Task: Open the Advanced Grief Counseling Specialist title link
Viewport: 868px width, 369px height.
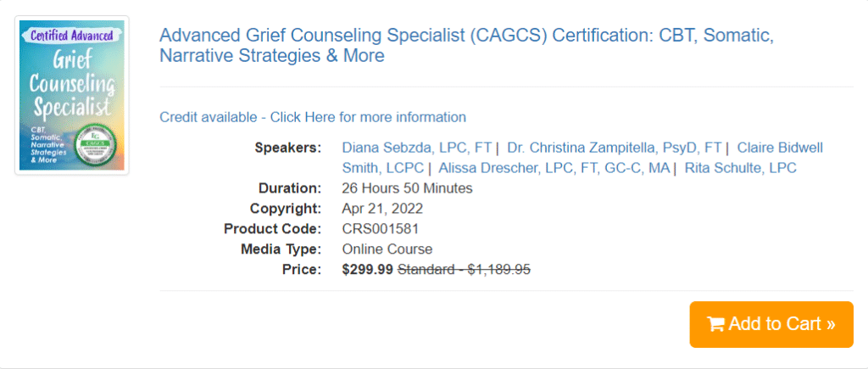Action: coord(465,46)
